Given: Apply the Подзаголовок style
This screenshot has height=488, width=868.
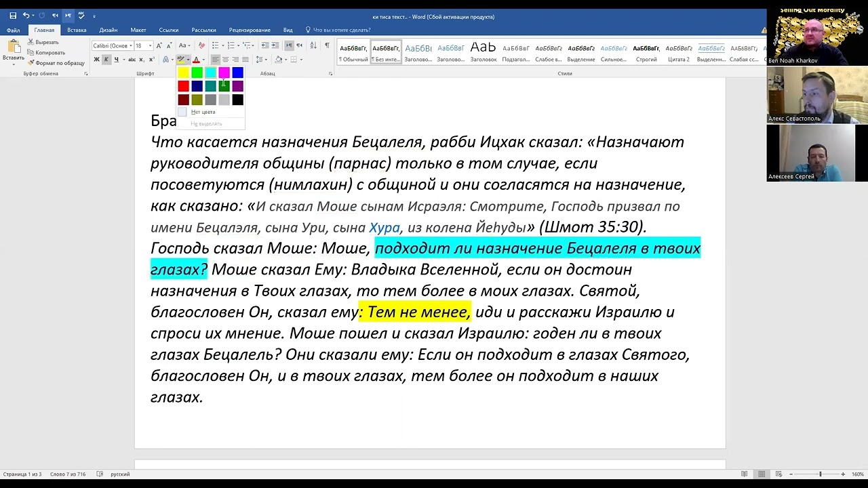Looking at the screenshot, I should (x=516, y=52).
